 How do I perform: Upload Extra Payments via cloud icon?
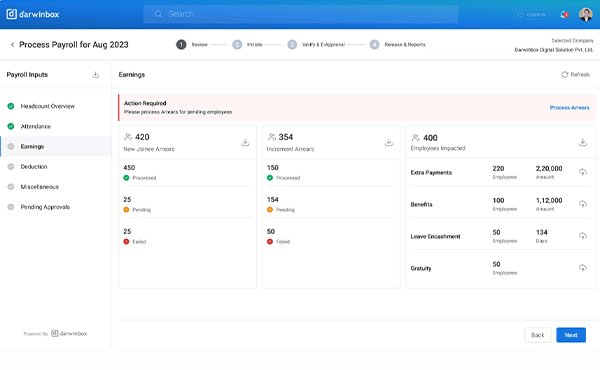(x=583, y=172)
